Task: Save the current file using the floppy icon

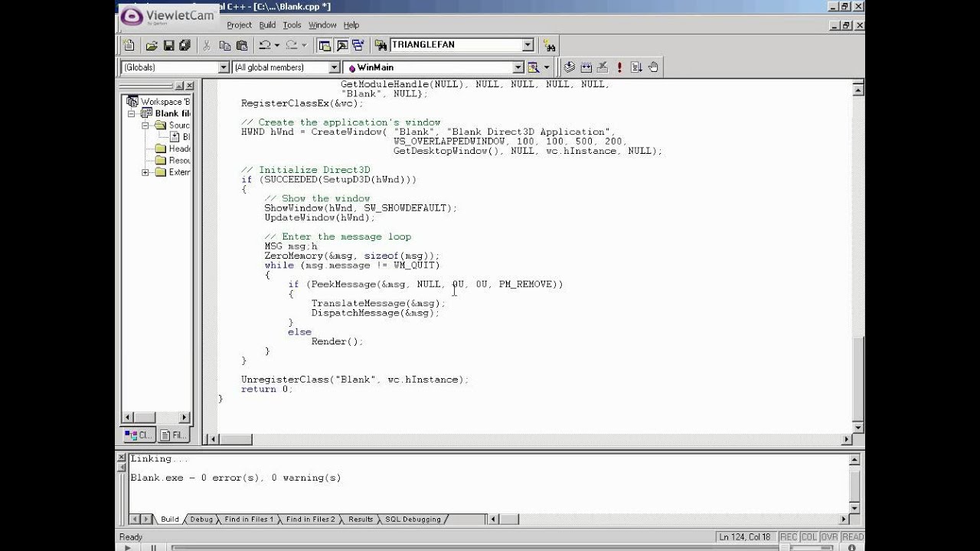Action: tap(168, 45)
